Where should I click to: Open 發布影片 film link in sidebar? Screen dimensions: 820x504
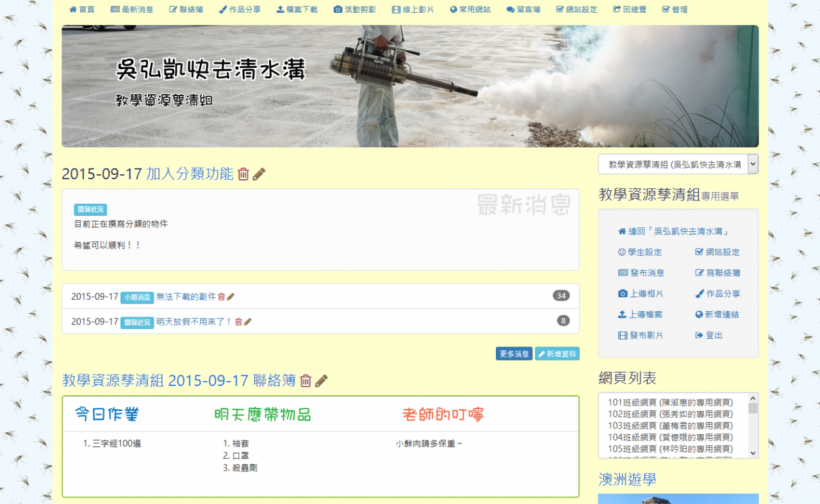click(641, 335)
